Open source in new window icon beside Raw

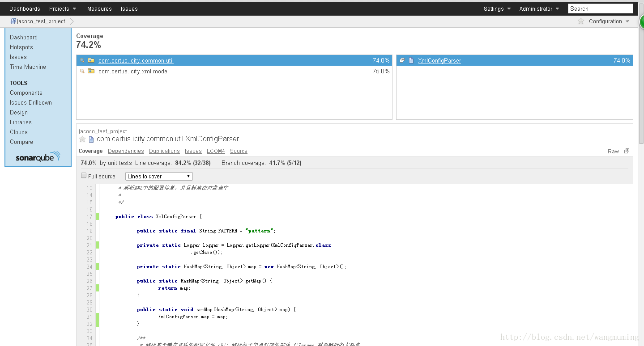tap(627, 151)
